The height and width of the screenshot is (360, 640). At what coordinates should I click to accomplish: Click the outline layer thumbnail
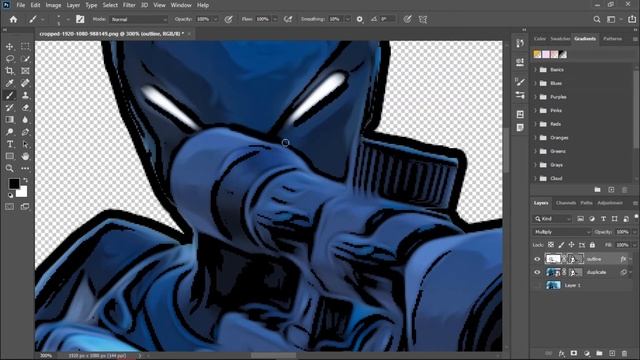click(x=553, y=259)
